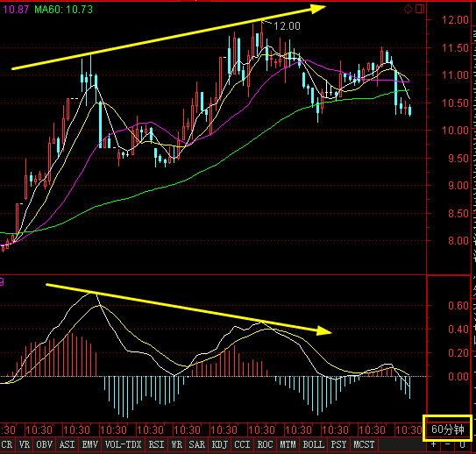The height and width of the screenshot is (454, 476).
Task: Open the VOL-TDX volume indicator
Action: pos(124,444)
